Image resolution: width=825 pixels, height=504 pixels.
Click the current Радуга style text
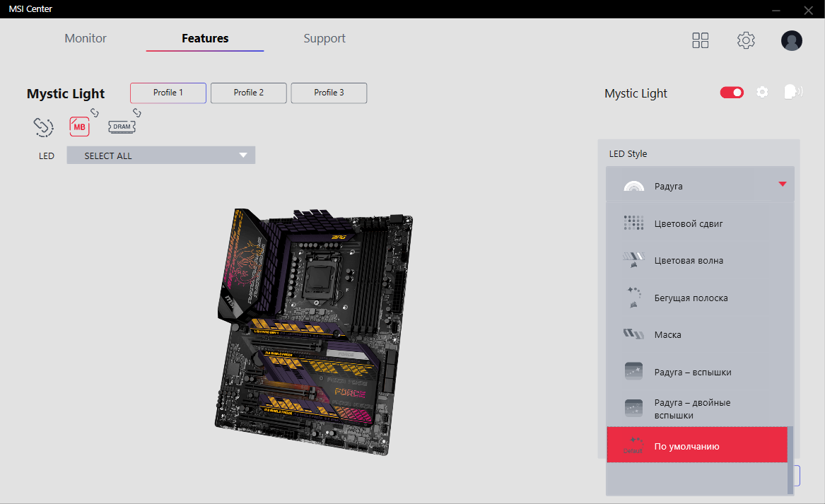(x=668, y=186)
